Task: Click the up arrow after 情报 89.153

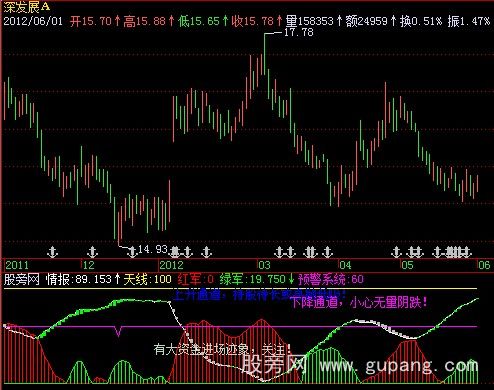Action: (117, 279)
